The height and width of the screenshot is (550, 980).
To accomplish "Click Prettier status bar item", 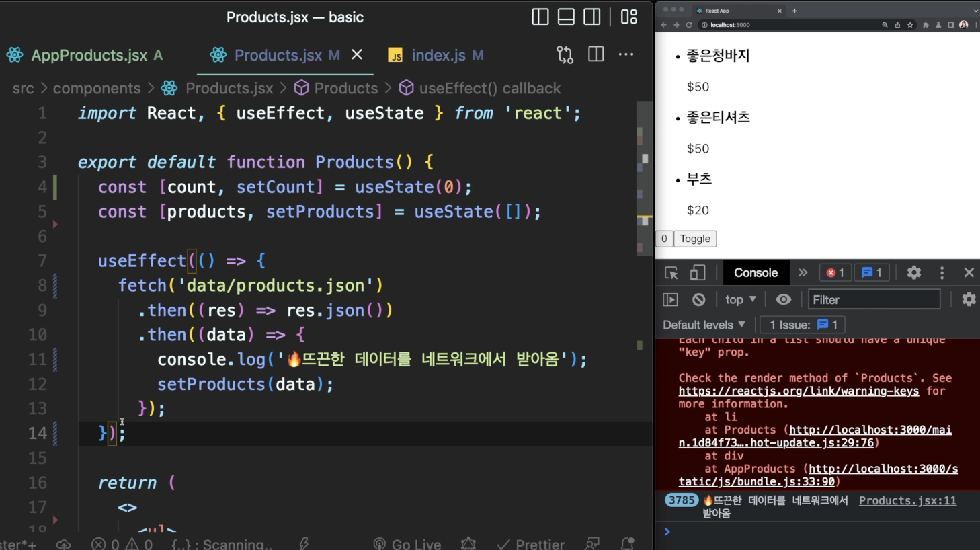I will 531,543.
